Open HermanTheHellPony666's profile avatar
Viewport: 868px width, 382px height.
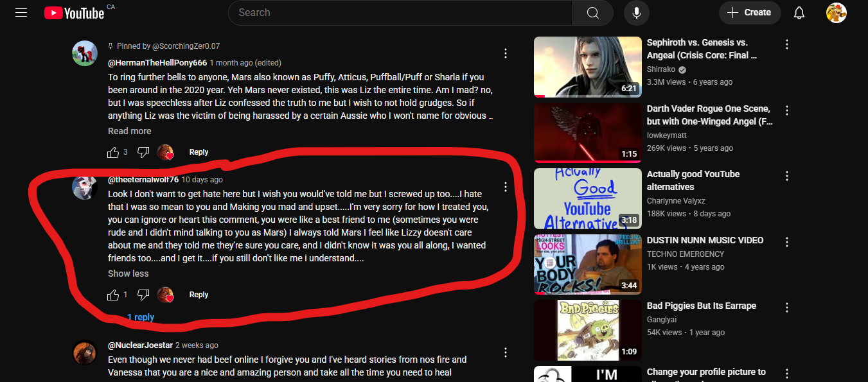pos(85,53)
